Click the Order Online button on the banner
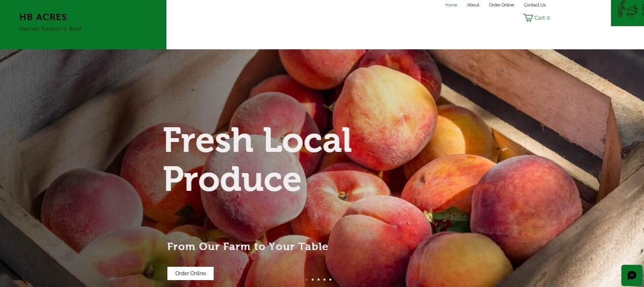This screenshot has width=644, height=287. (191, 273)
